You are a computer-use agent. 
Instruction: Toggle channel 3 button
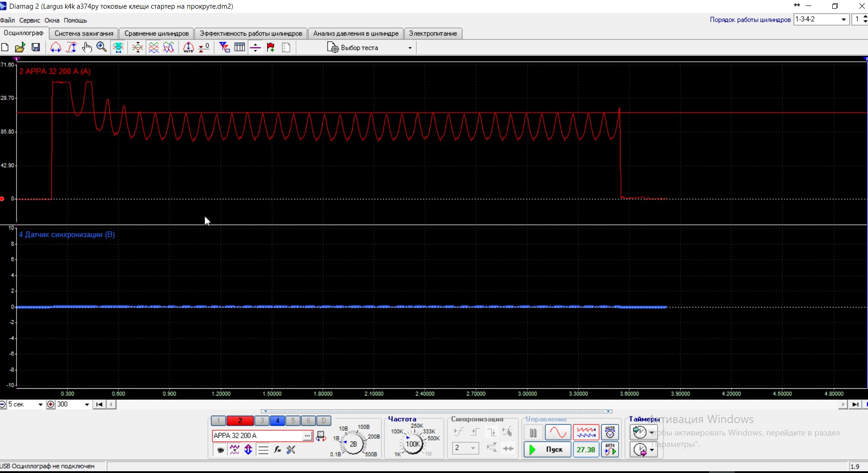[x=262, y=421]
